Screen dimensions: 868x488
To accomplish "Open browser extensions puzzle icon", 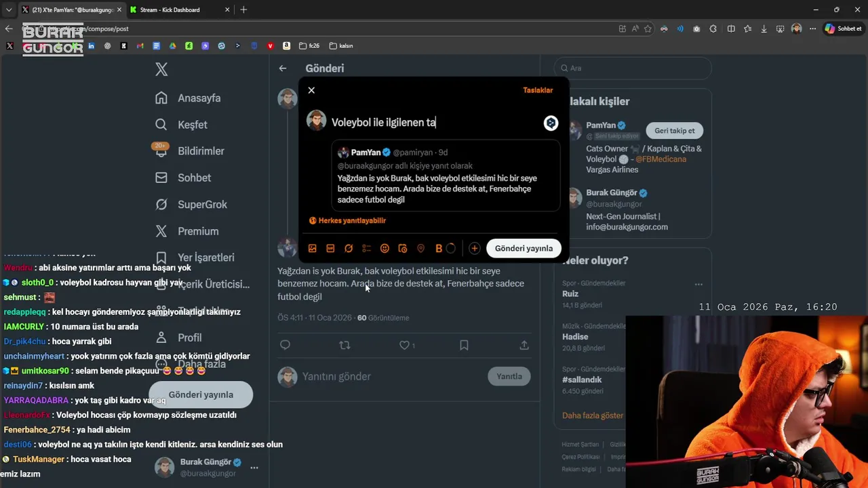I will (x=713, y=28).
